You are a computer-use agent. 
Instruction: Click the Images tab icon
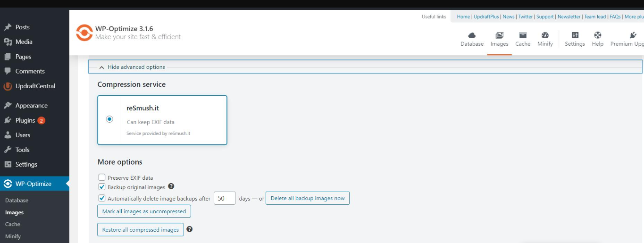500,35
